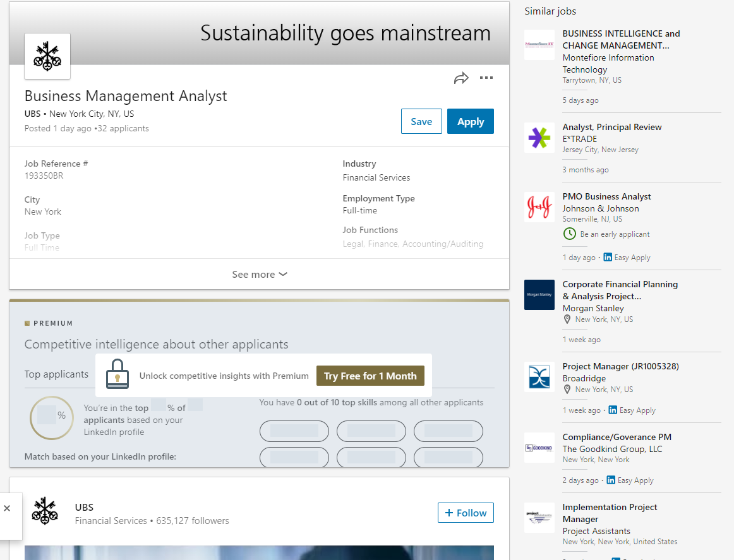Image resolution: width=734 pixels, height=560 pixels.
Task: Click the Sustainability goes mainstream banner
Action: pyautogui.click(x=345, y=33)
